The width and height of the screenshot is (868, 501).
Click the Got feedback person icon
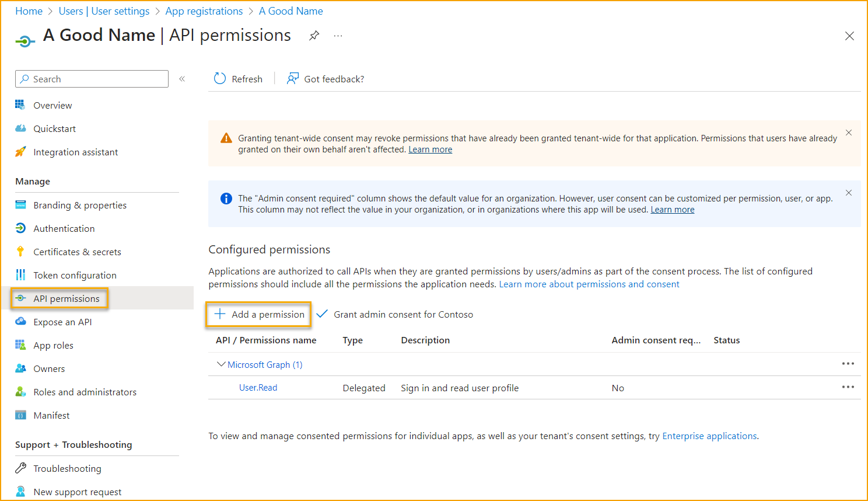[293, 79]
